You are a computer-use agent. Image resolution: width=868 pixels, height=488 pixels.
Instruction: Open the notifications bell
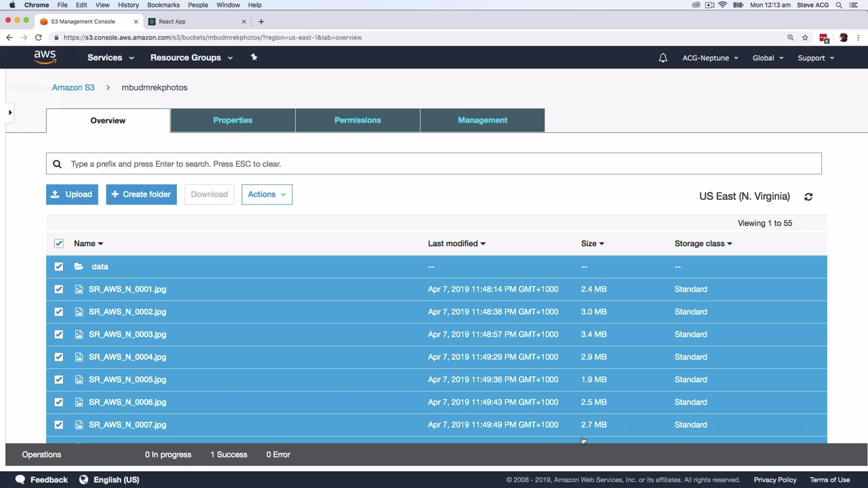click(663, 58)
